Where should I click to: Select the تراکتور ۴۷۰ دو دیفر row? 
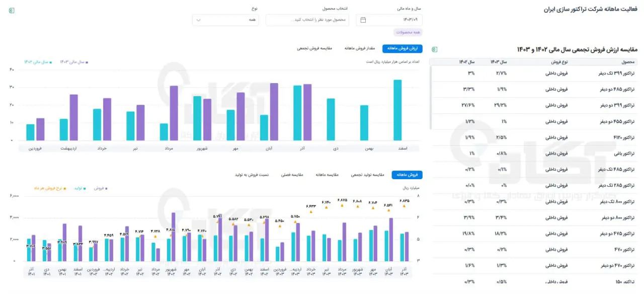[534, 265]
